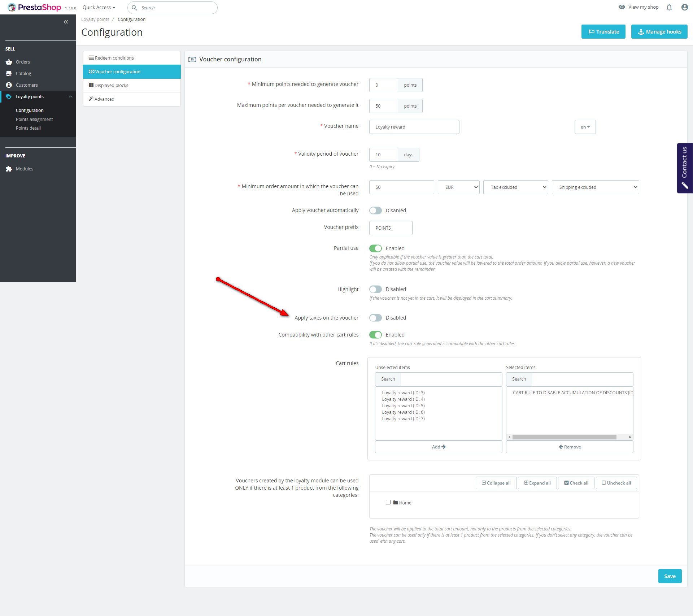Click the View my shop eye icon
The image size is (693, 616).
point(622,7)
